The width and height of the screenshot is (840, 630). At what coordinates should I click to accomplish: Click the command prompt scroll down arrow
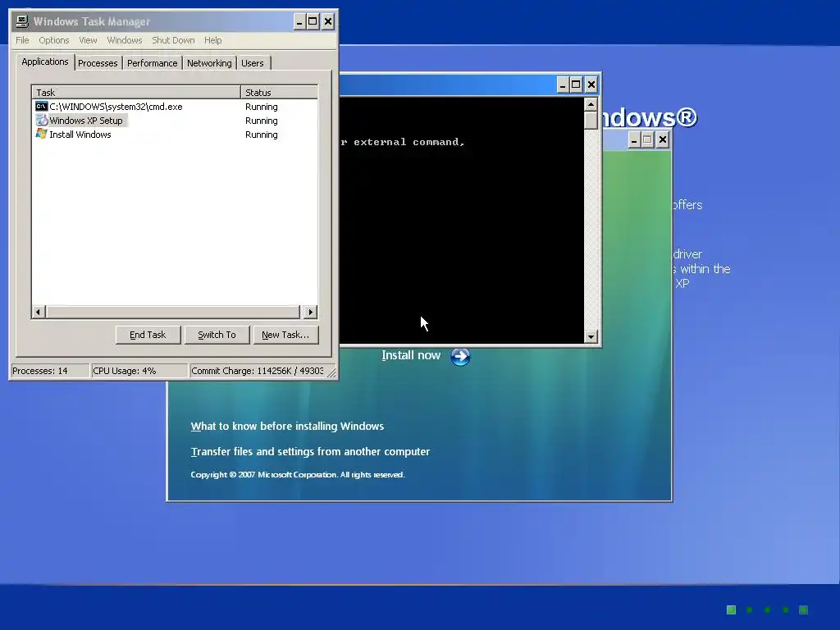591,336
